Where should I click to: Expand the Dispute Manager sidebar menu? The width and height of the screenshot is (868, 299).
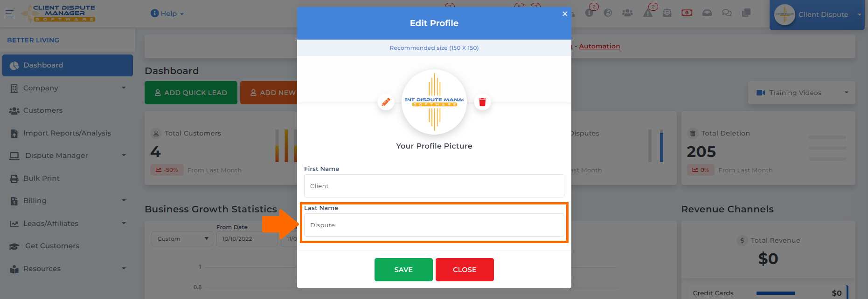[68, 156]
